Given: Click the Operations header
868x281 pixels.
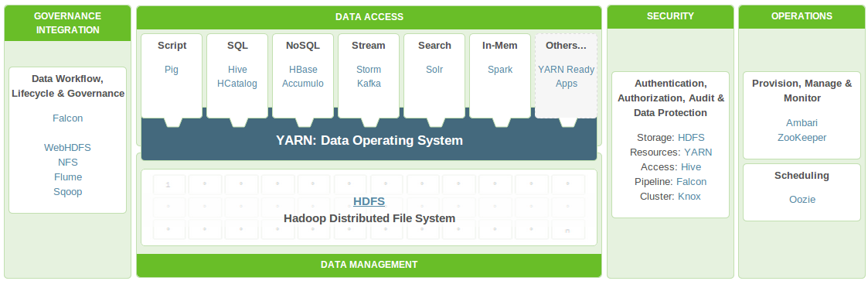Looking at the screenshot, I should (x=802, y=16).
